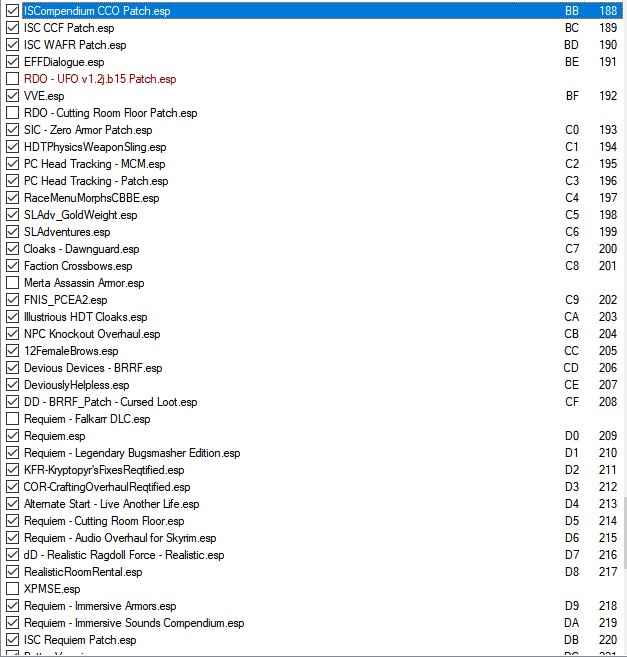Uncheck the RealisticRoomRental.esp checkbox
This screenshot has width=627, height=657.
click(x=13, y=572)
